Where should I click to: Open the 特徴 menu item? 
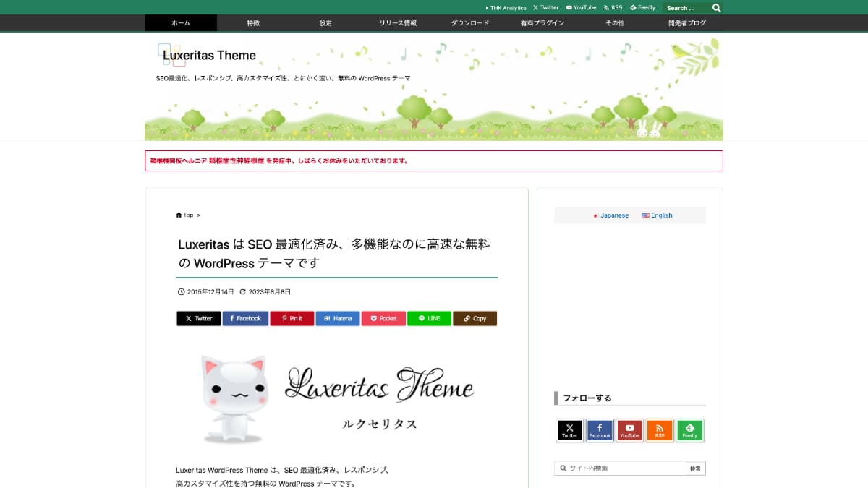[x=253, y=23]
